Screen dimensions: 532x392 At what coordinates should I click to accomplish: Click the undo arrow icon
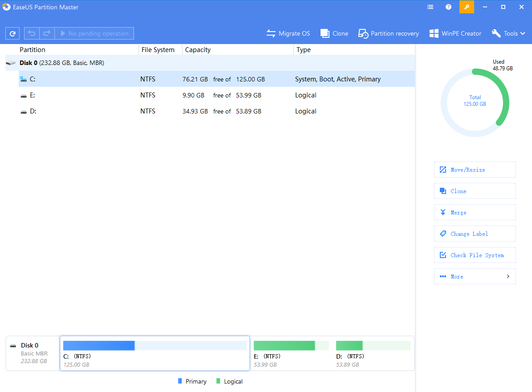32,33
